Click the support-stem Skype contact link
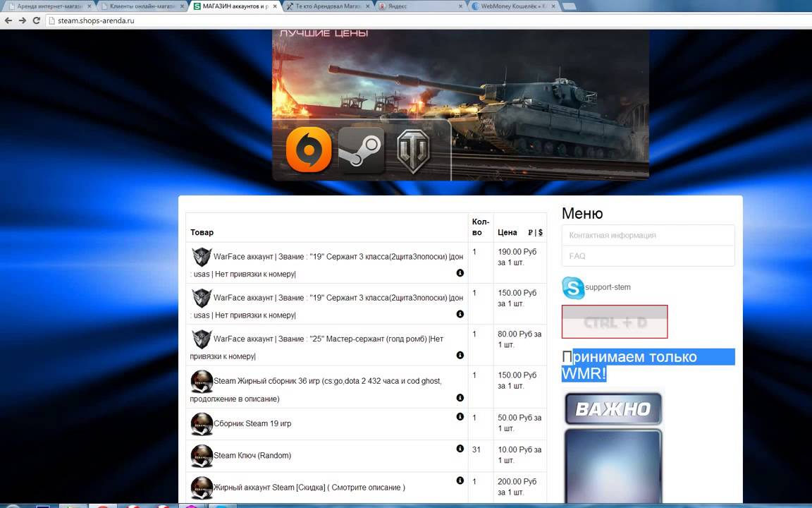 click(x=608, y=287)
